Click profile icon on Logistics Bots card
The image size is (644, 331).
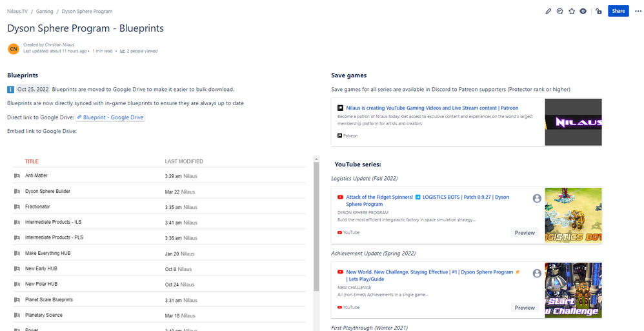click(x=537, y=198)
